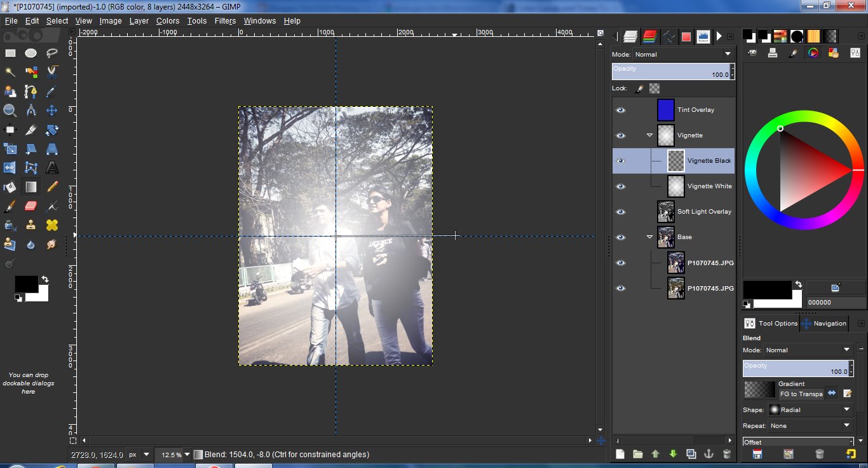Choose the Bucket Fill tool

click(11, 186)
